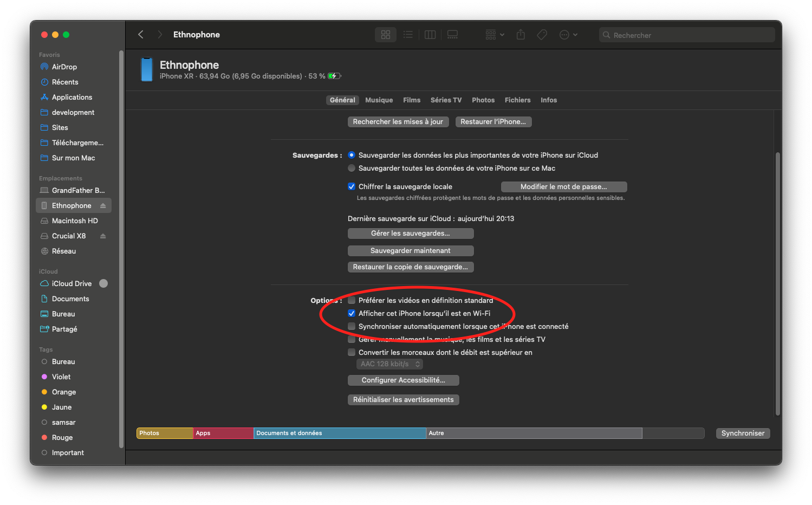Screen dimensions: 812x505
Task: Select Macintosh HD in sidebar
Action: (74, 221)
